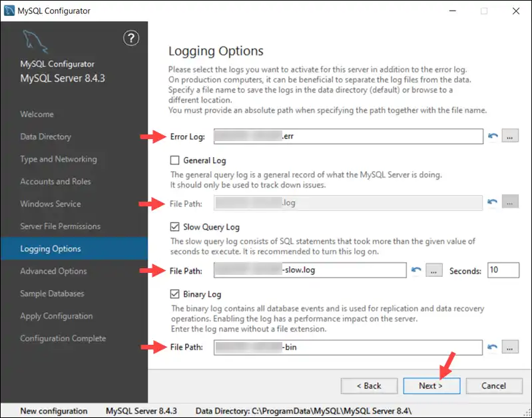Click the MySQL Server 8.4.3 status bar text
The image size is (532, 418).
click(141, 411)
